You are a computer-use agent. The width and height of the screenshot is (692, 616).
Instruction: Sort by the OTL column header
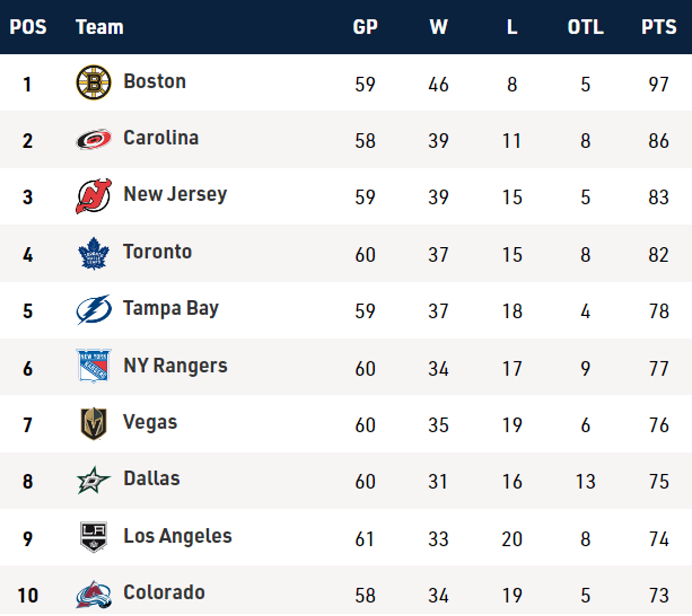pyautogui.click(x=585, y=27)
